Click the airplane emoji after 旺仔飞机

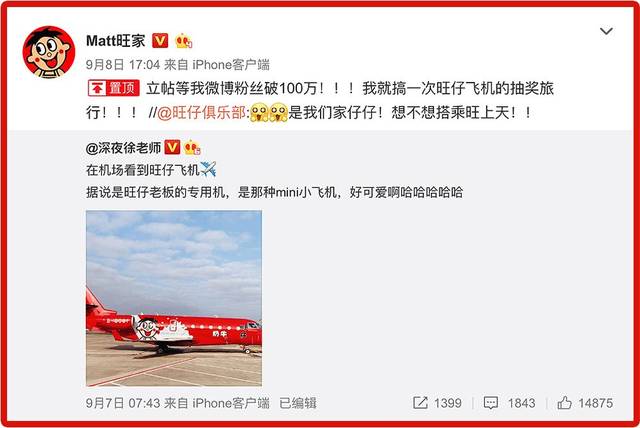(x=208, y=169)
